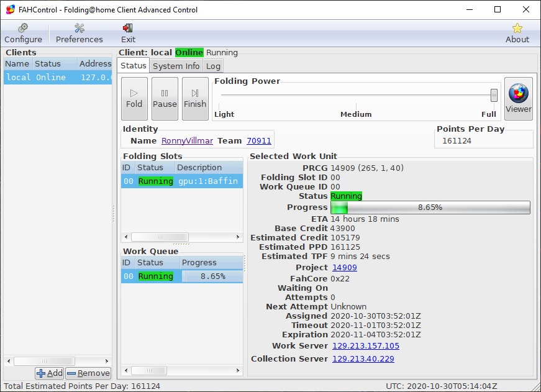Open the Log tab
The image size is (541, 392).
(213, 66)
